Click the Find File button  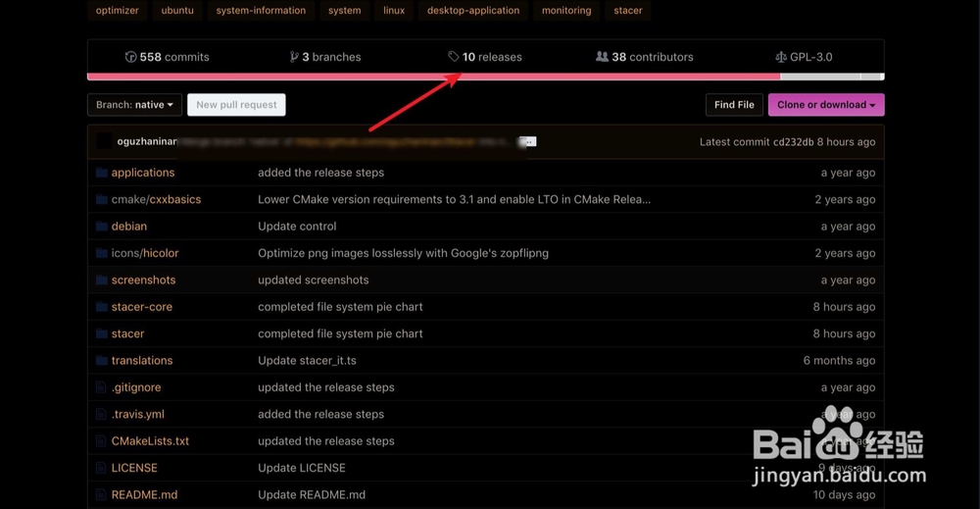734,104
